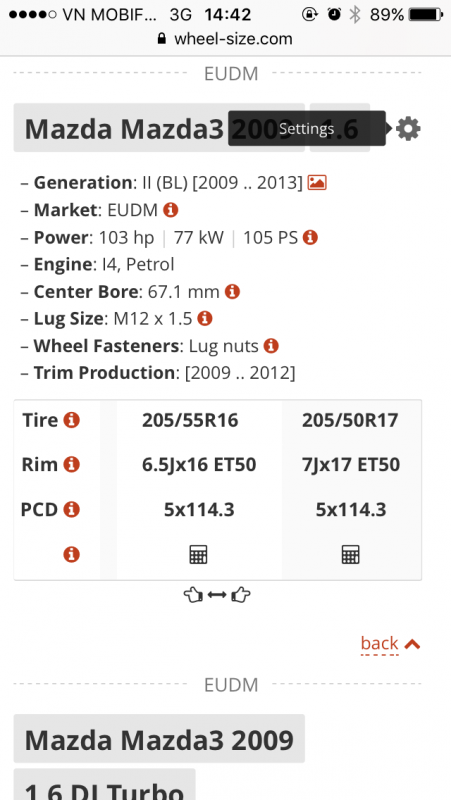Tap info icon next to Market EUDM
The image size is (451, 800).
170,210
